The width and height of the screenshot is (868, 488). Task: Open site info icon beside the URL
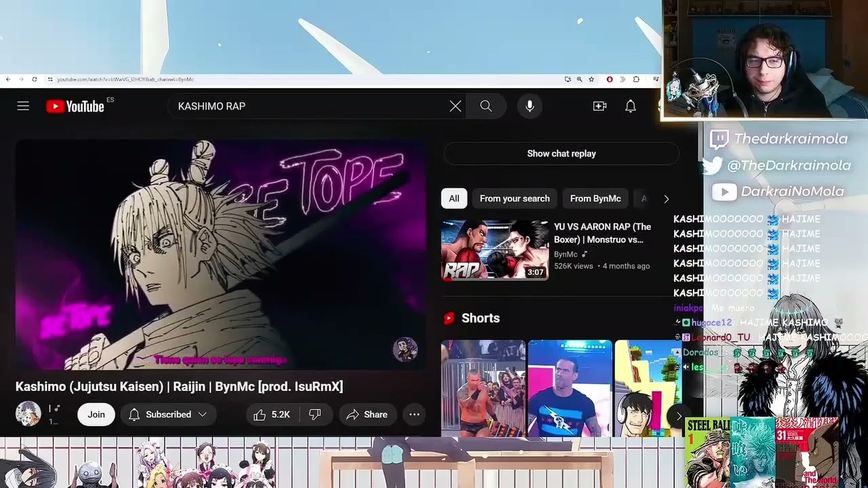point(50,79)
